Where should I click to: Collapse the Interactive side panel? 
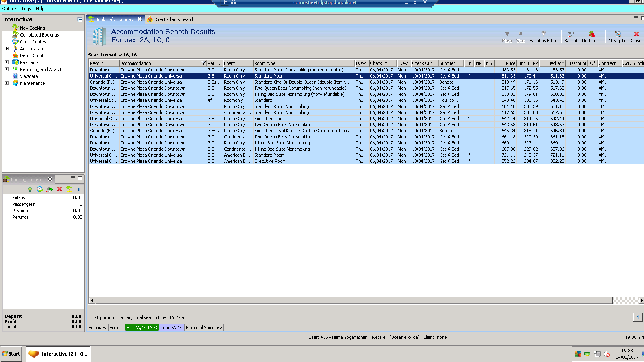(x=80, y=19)
